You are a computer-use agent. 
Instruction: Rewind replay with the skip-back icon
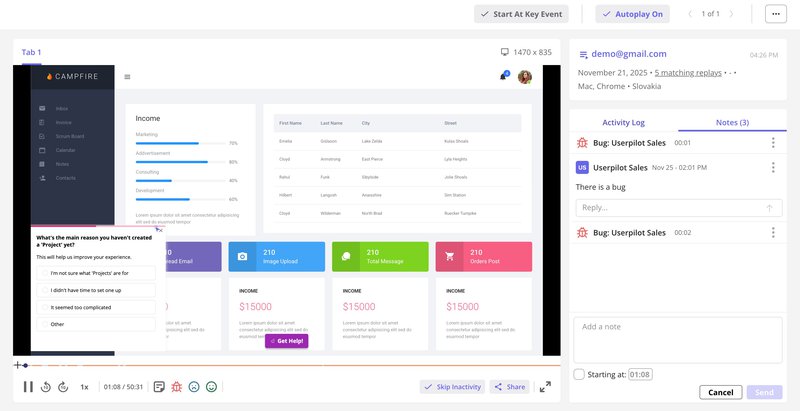[46, 387]
